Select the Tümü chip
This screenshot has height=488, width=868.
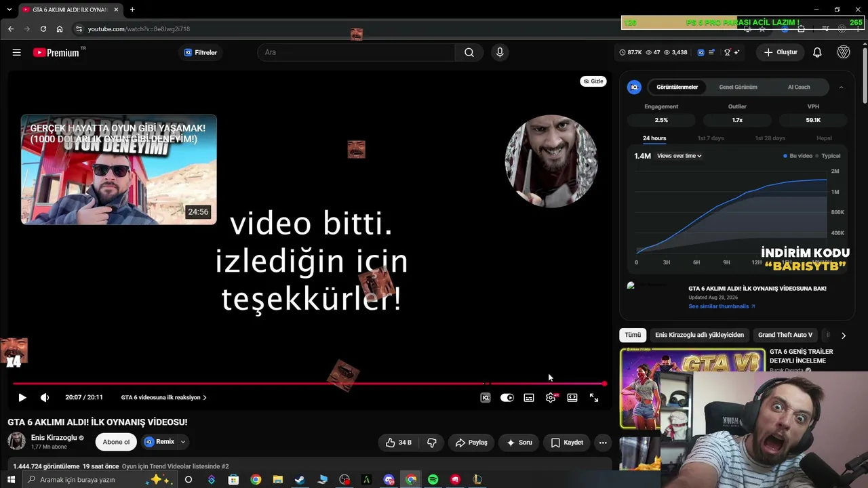tap(633, 335)
